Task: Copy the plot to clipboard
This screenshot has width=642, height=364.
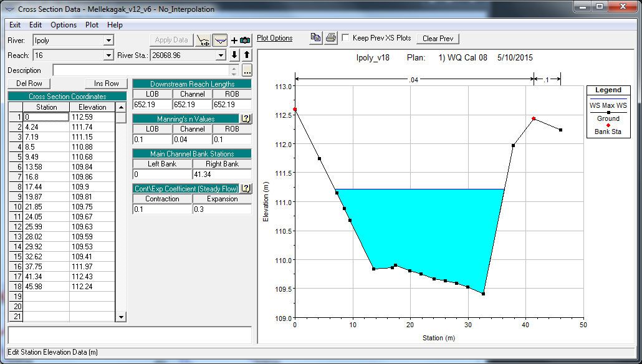Action: (315, 38)
